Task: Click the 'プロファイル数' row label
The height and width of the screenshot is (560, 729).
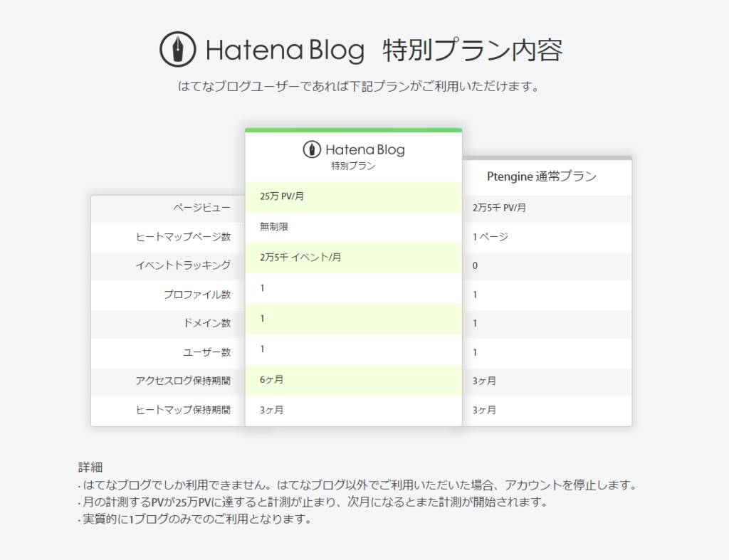Action: (x=197, y=295)
